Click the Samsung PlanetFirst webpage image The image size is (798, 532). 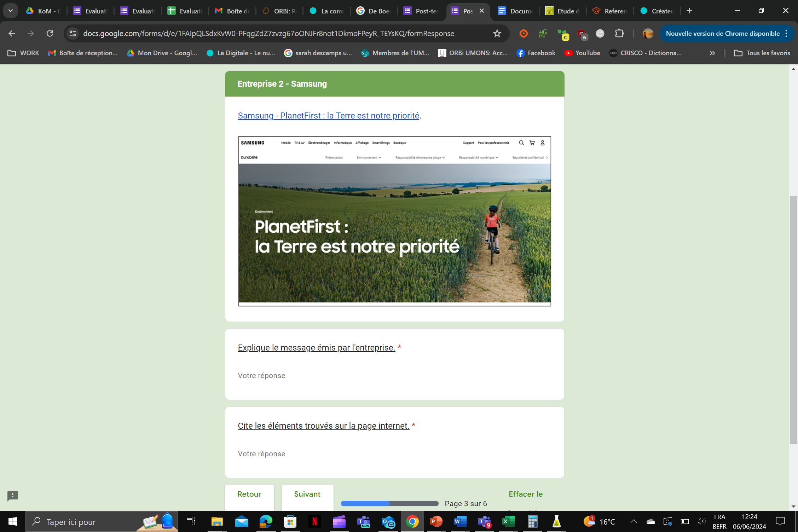(394, 221)
